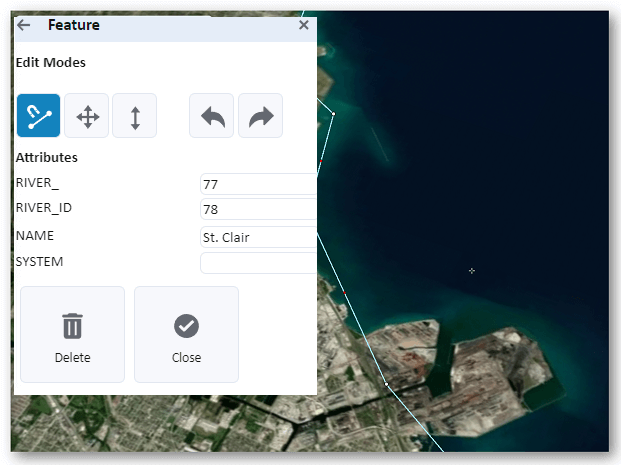
Task: Focus the RIVER_ field showing 77
Action: point(259,184)
